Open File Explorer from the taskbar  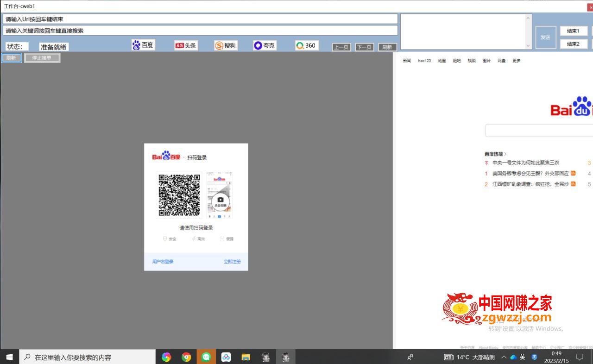click(246, 357)
